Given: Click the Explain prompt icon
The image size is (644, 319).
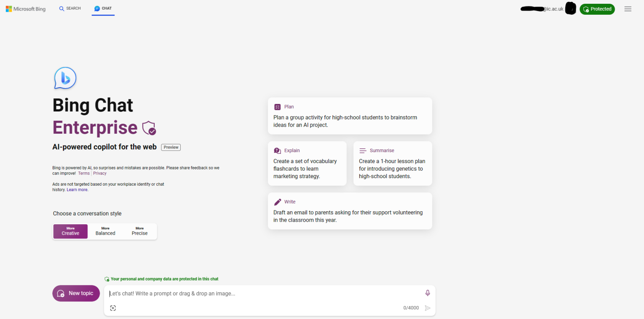Looking at the screenshot, I should (277, 150).
